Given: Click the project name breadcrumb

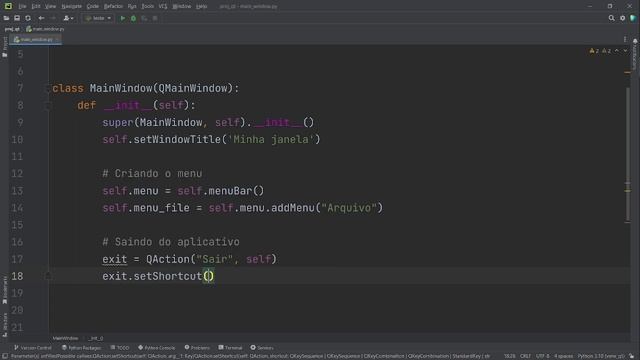Looking at the screenshot, I should tap(12, 29).
